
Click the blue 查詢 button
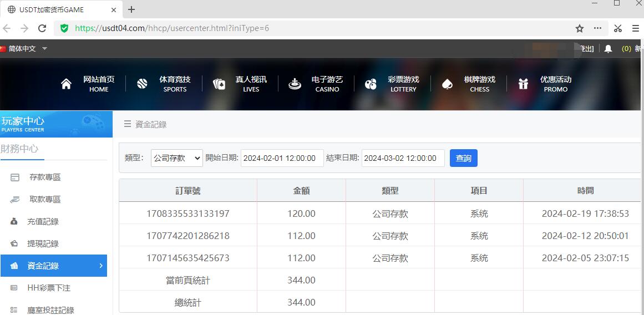click(464, 158)
